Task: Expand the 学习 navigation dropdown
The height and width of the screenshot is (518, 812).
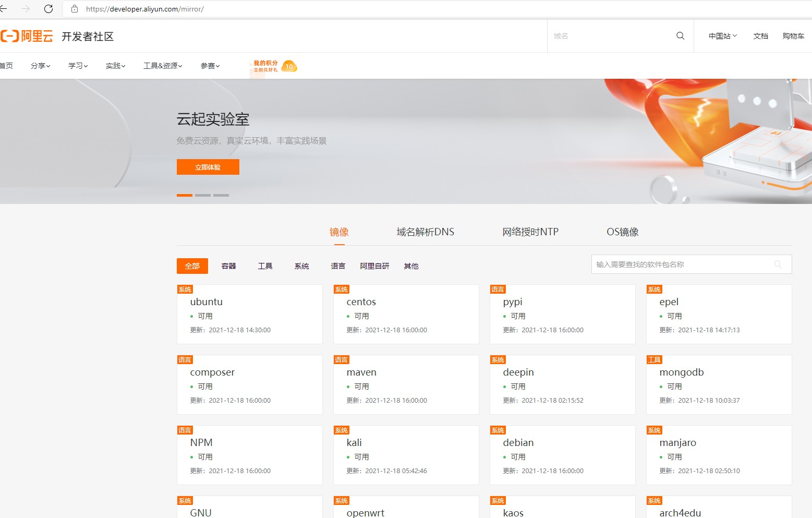Action: pos(77,66)
